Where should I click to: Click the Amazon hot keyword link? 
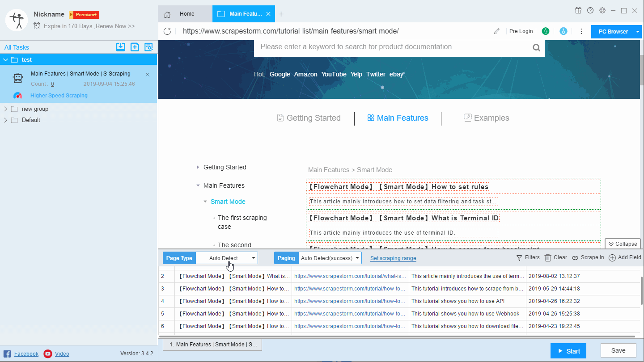(306, 74)
